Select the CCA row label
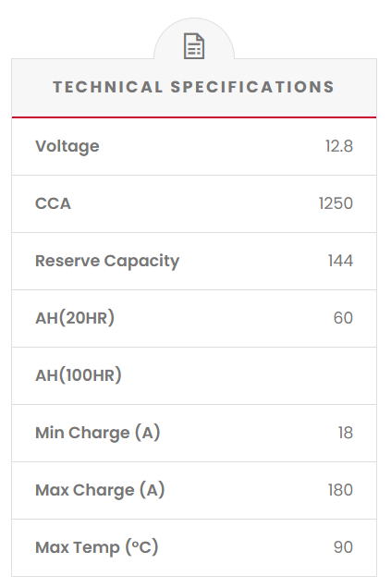This screenshot has height=588, width=391. [x=53, y=203]
